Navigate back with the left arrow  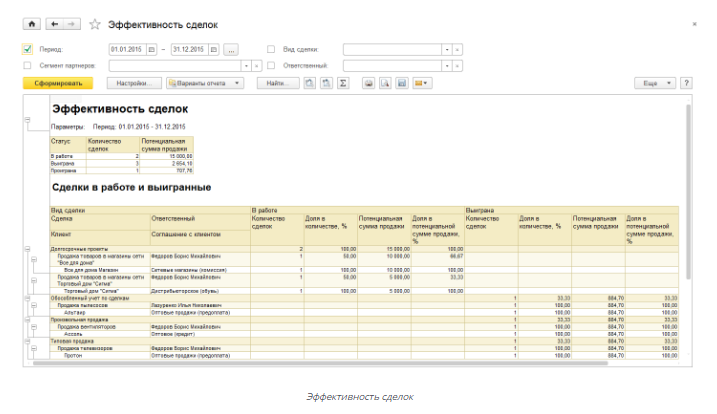tap(55, 24)
